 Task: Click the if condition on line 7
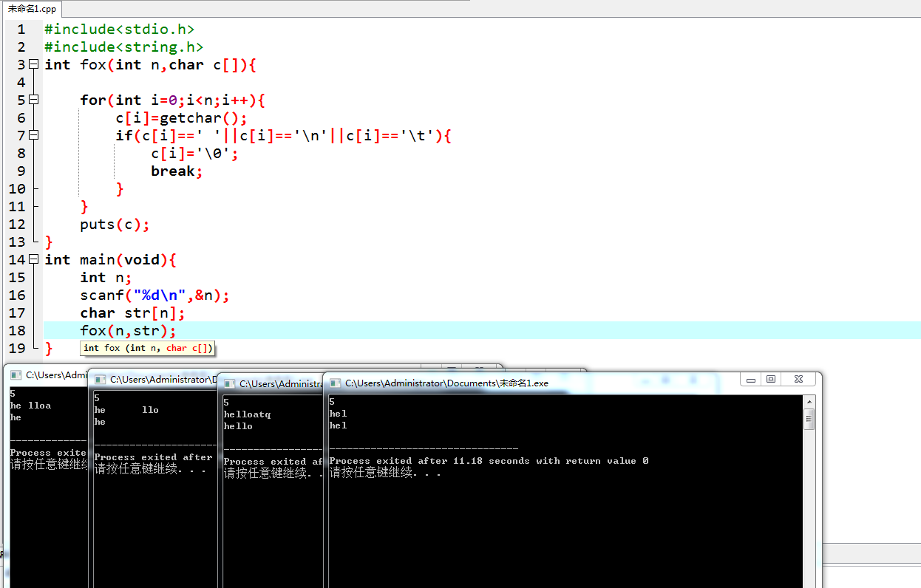coord(284,136)
